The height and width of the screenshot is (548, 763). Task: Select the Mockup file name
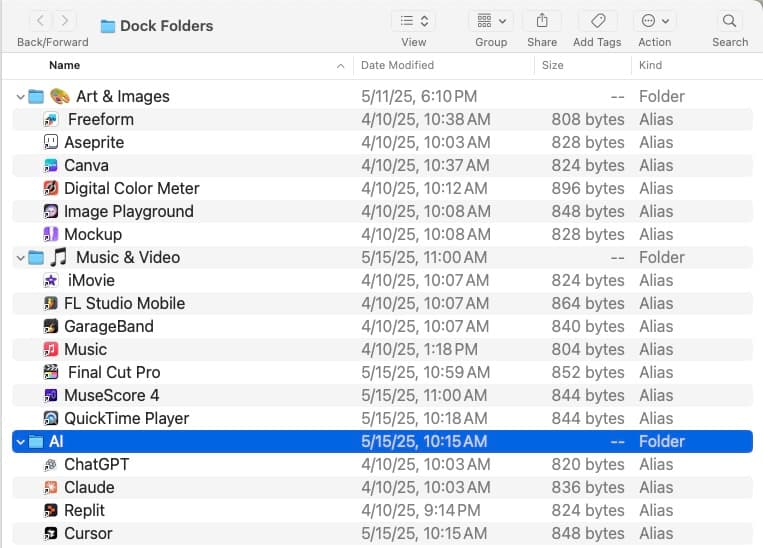(93, 234)
